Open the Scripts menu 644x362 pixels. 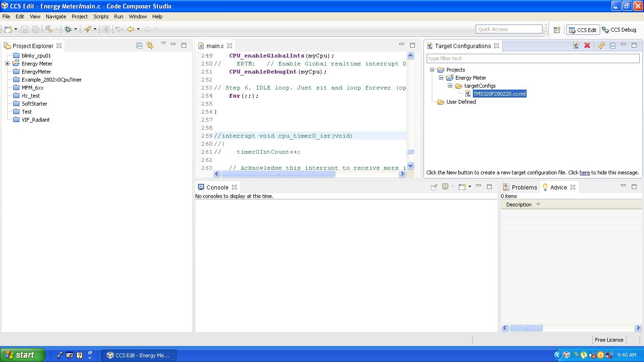[101, 16]
